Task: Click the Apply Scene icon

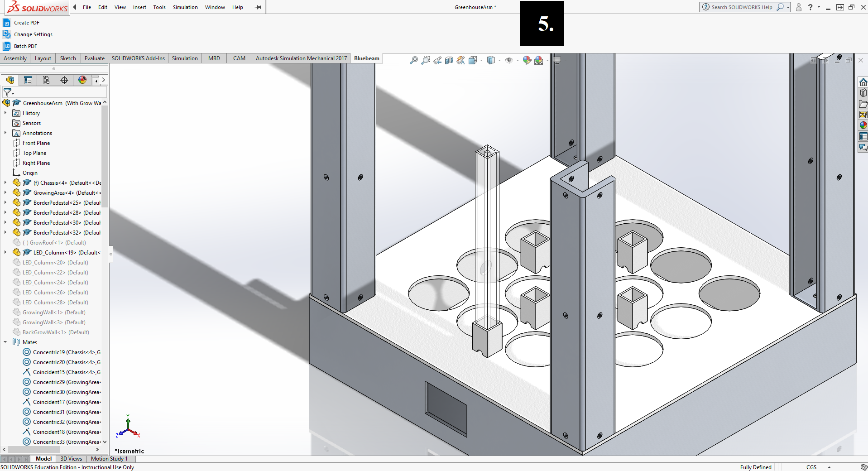Action: (538, 60)
